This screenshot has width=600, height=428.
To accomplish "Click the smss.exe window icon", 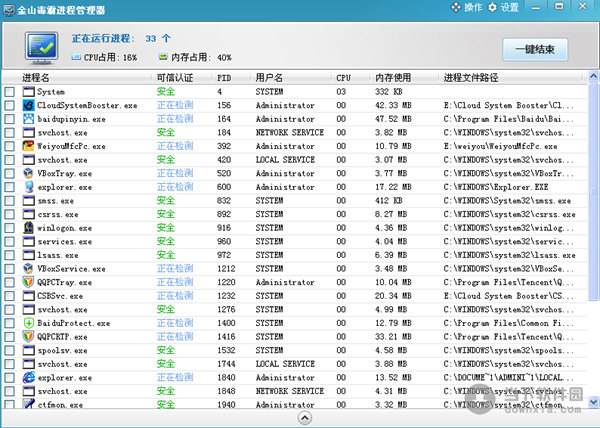I will click(28, 201).
